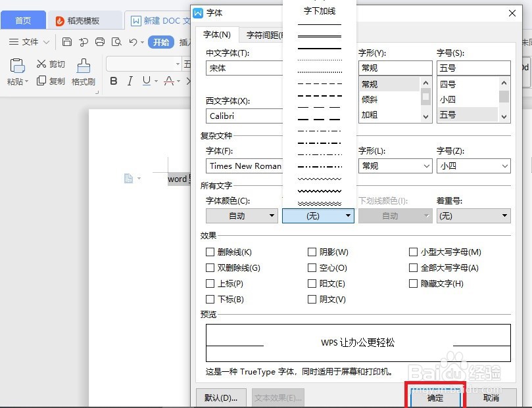Viewport: 532px width, 408px height.
Task: Check the 双删除线(G) checkbox
Action: coord(210,267)
